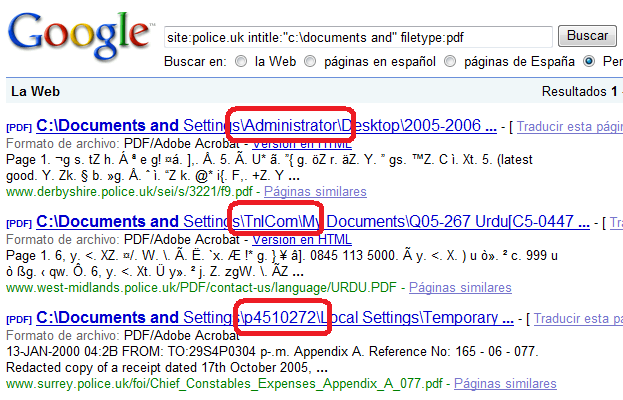This screenshot has height=400, width=623.
Task: Open 'Páginas similares' for west-midlands URDU.PDF result
Action: coord(460,287)
